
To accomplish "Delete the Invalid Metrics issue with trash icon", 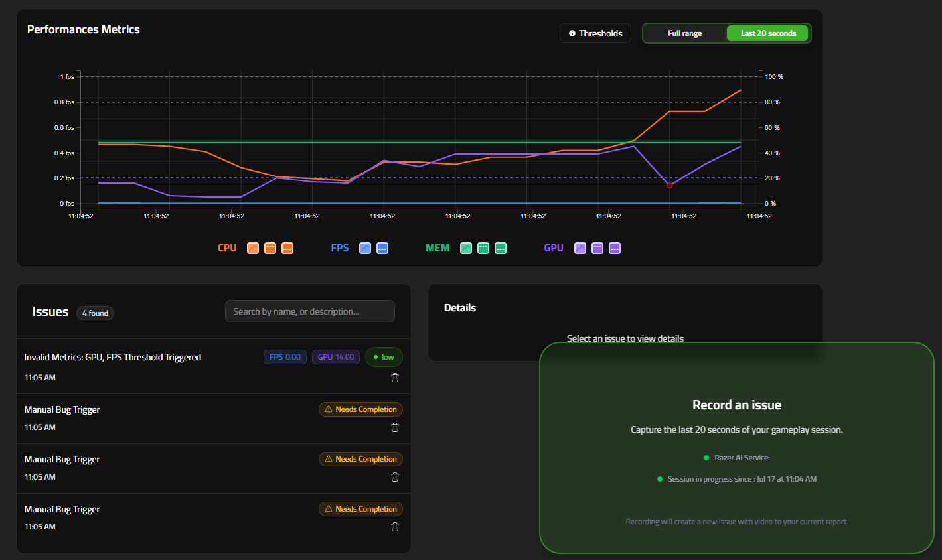I will point(395,378).
